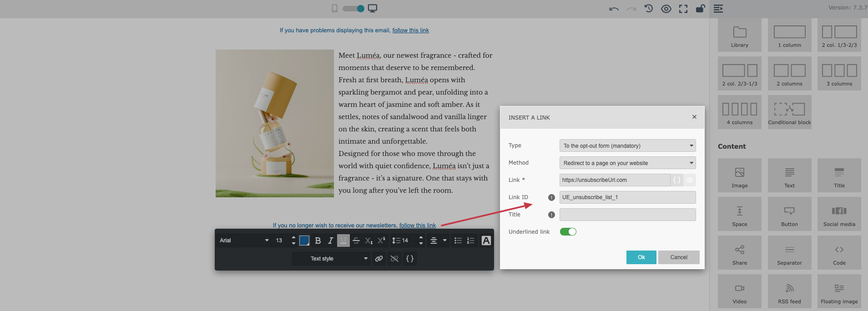The height and width of the screenshot is (311, 868).
Task: Insert a dynamic variable with curly braces icon
Action: [410, 259]
